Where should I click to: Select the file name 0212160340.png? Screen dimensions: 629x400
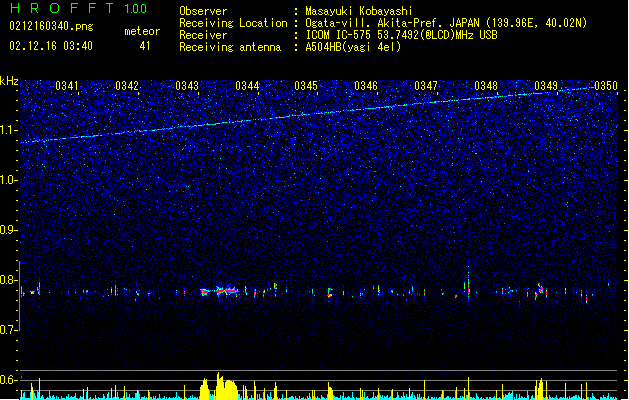[51, 26]
